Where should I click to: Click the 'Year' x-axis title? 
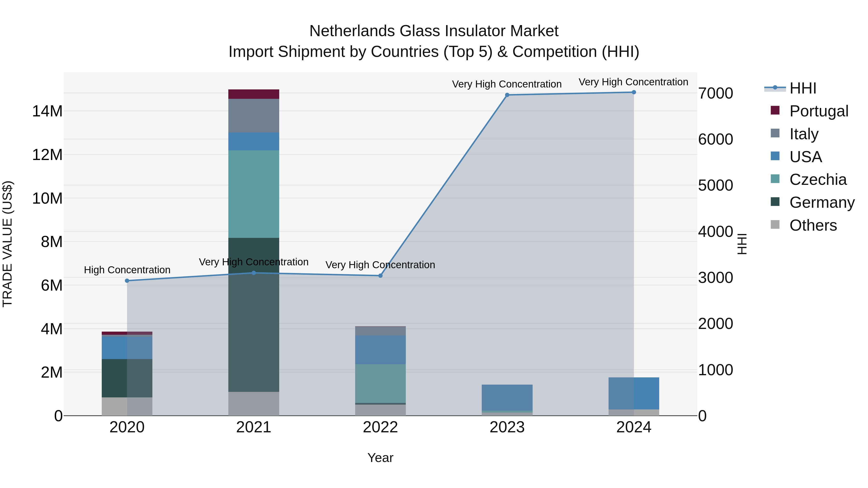[380, 458]
